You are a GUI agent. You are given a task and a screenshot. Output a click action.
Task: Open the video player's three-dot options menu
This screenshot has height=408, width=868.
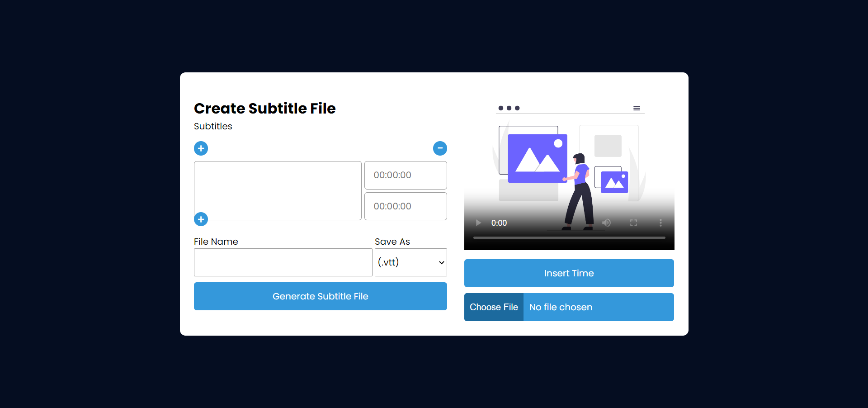pyautogui.click(x=660, y=223)
